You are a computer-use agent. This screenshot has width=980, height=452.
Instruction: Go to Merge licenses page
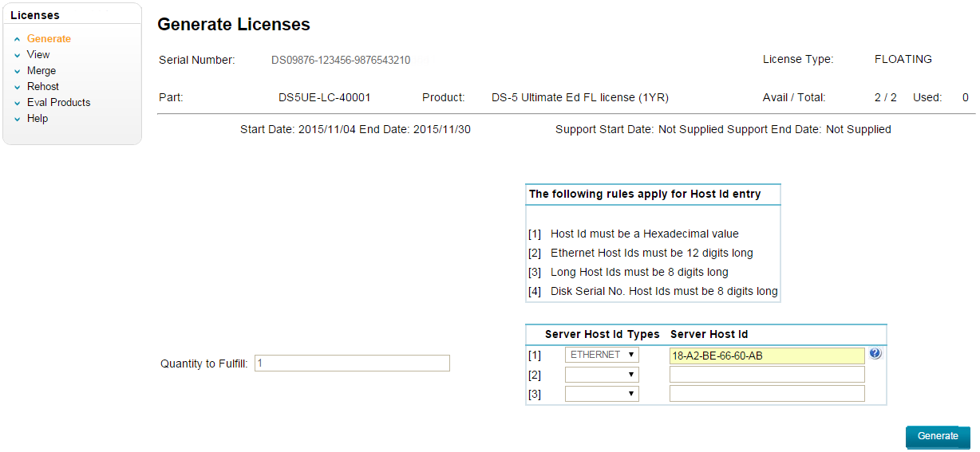(x=41, y=71)
